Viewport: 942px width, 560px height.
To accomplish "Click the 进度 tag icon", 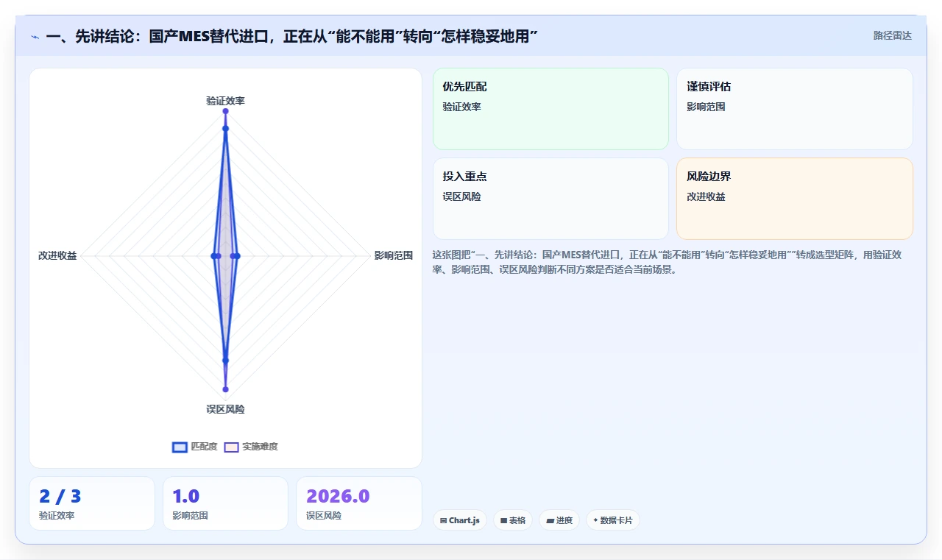I will point(550,520).
